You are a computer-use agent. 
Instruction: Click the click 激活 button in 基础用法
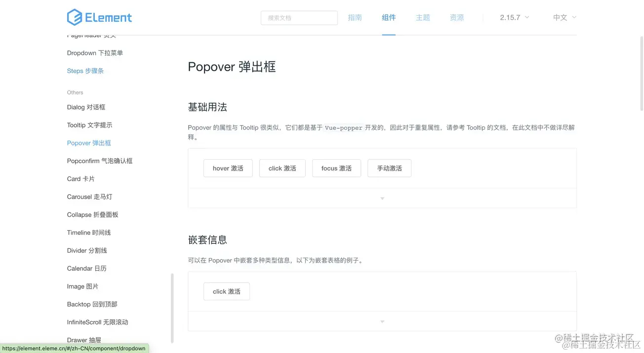click(282, 168)
